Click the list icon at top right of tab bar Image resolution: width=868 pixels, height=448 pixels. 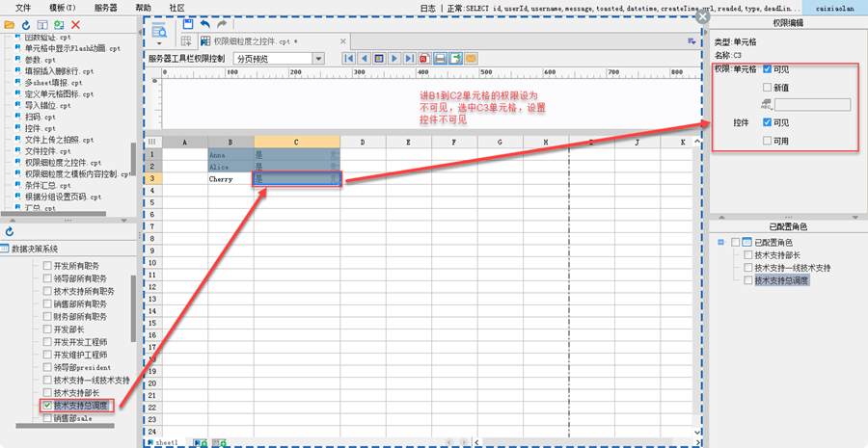[692, 40]
